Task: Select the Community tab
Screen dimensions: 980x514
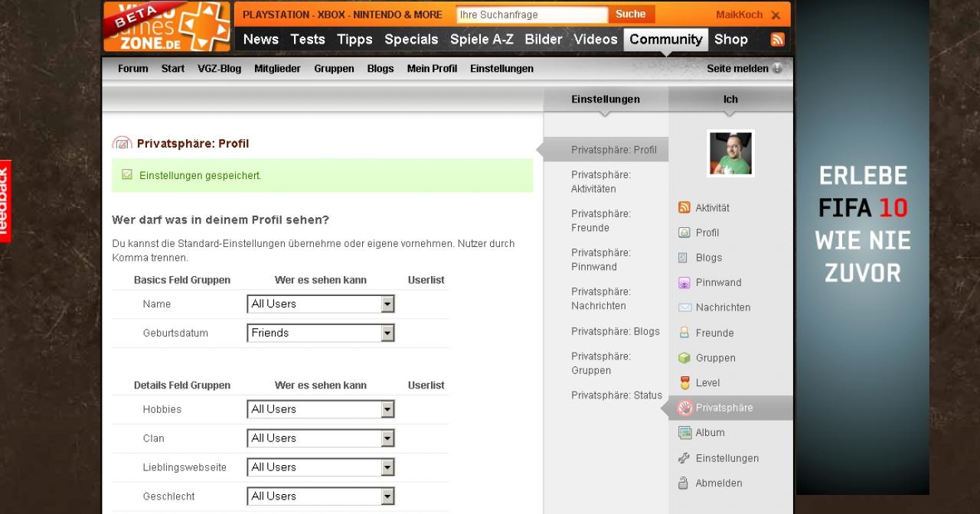Action: [x=666, y=40]
